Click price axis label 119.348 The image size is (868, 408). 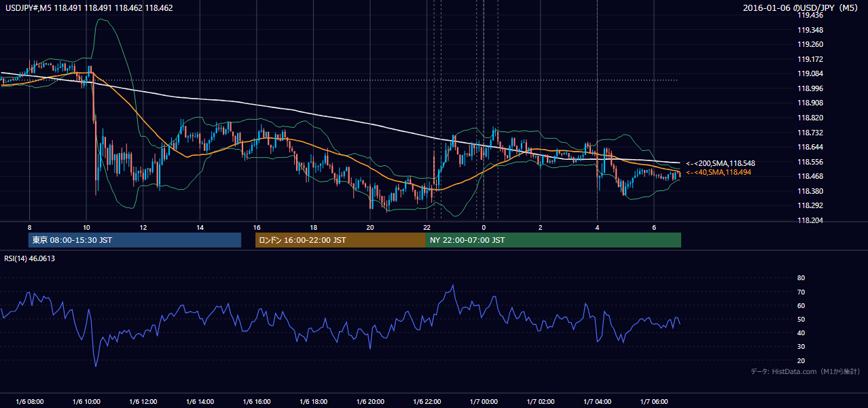(810, 30)
